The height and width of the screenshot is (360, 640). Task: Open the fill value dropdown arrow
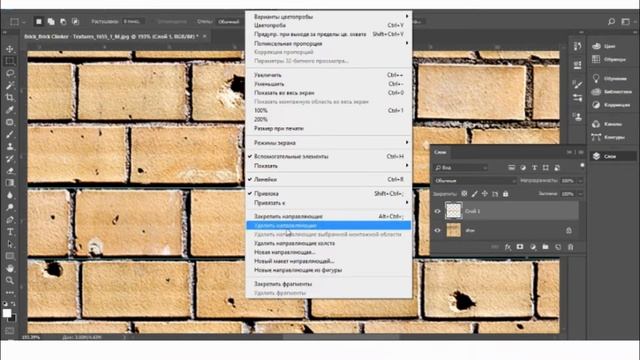click(580, 194)
